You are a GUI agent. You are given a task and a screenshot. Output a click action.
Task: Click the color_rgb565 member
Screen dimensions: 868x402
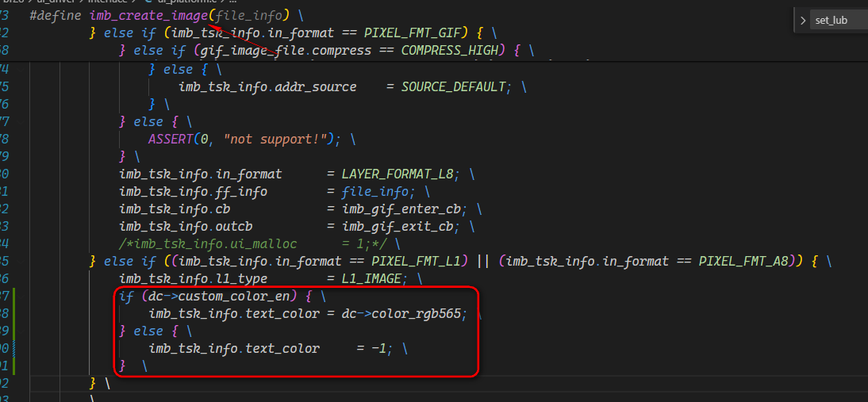point(417,314)
